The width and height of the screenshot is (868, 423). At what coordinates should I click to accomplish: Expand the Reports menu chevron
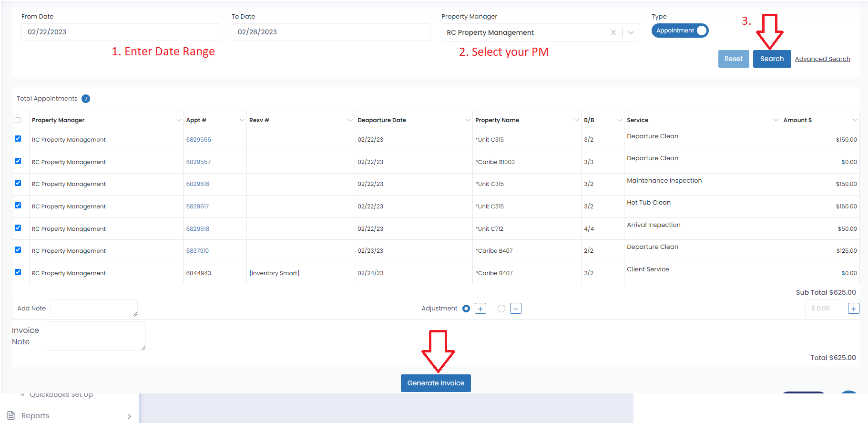pyautogui.click(x=129, y=416)
